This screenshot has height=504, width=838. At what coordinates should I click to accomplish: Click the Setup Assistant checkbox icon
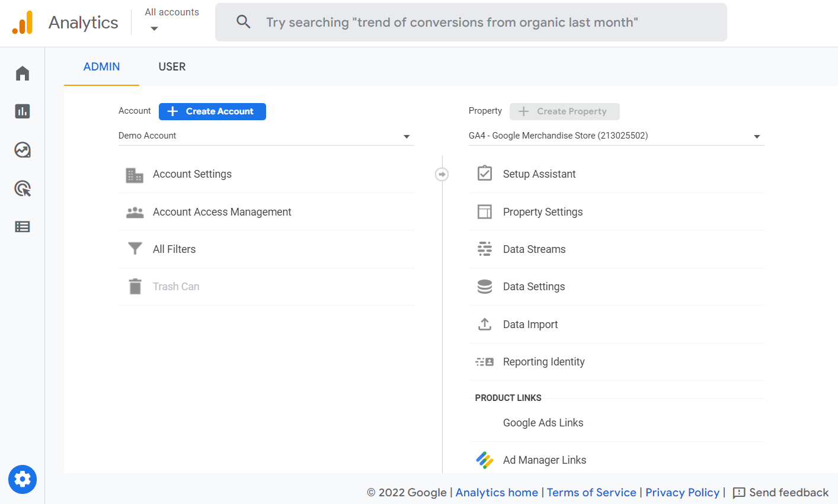tap(485, 174)
